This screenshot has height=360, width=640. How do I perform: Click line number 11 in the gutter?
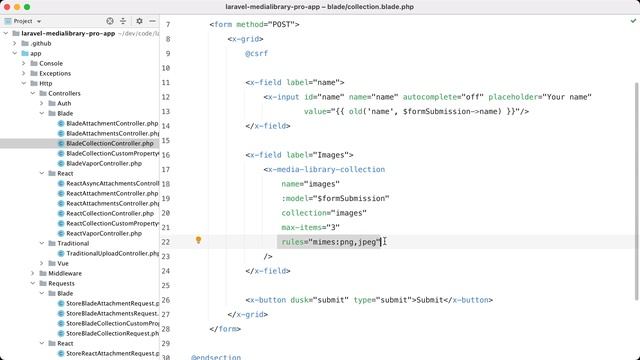165,82
